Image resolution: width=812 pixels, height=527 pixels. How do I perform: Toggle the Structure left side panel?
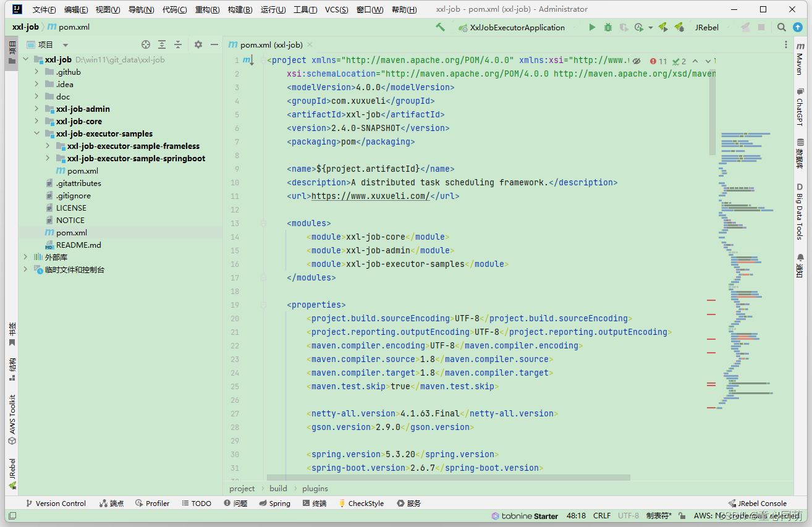click(12, 369)
